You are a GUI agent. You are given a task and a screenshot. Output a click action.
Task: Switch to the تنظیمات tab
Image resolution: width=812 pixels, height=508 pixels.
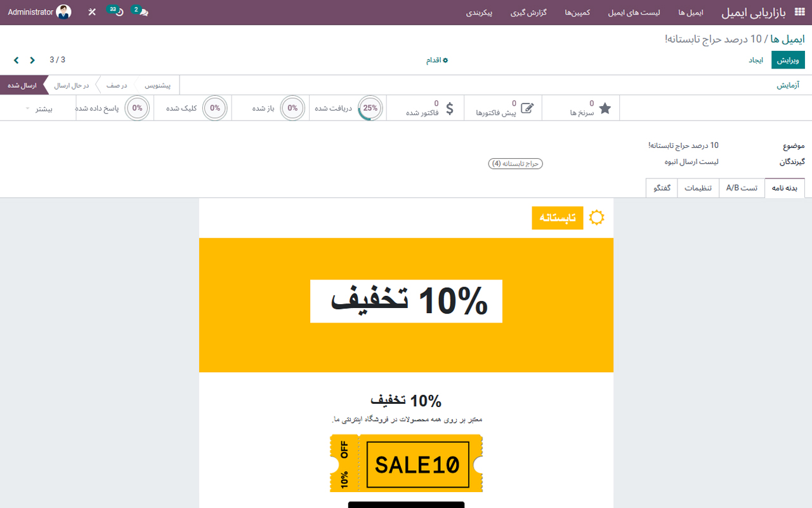(698, 188)
